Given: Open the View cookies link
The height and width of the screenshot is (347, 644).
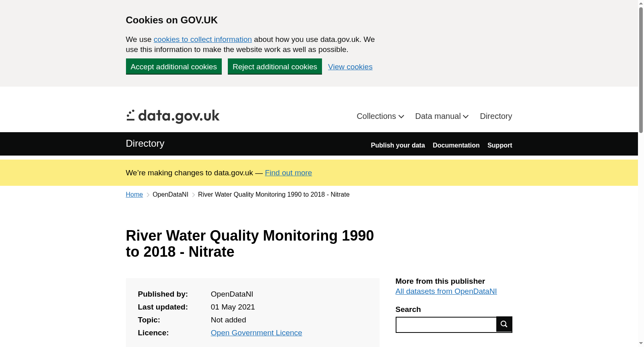Looking at the screenshot, I should [x=350, y=67].
